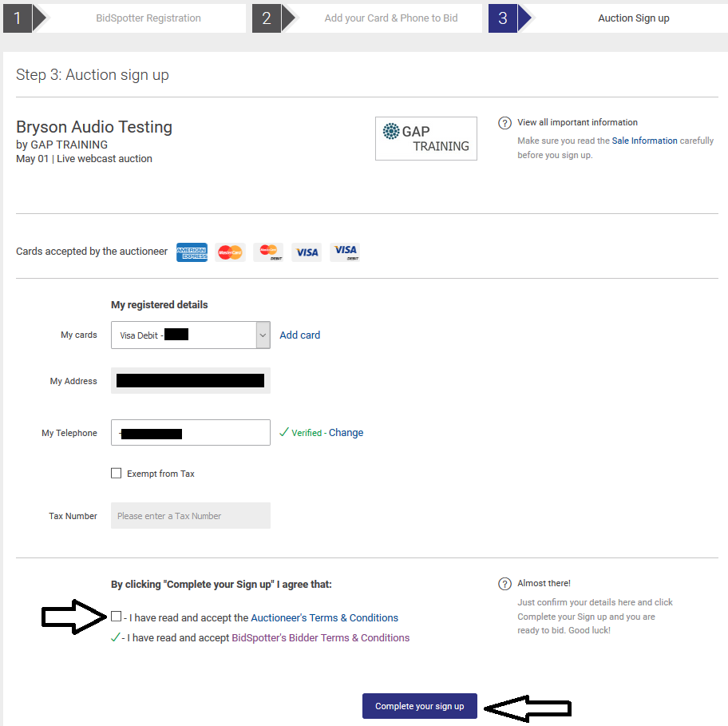728x726 pixels.
Task: Click the step 2 number badge
Action: (x=267, y=18)
